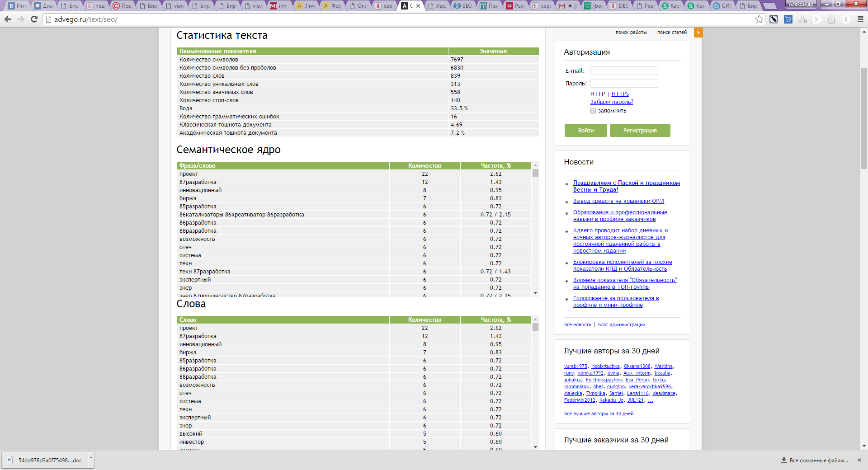Open the Забыли пароль? link
This screenshot has width=868, height=470.
(x=612, y=102)
